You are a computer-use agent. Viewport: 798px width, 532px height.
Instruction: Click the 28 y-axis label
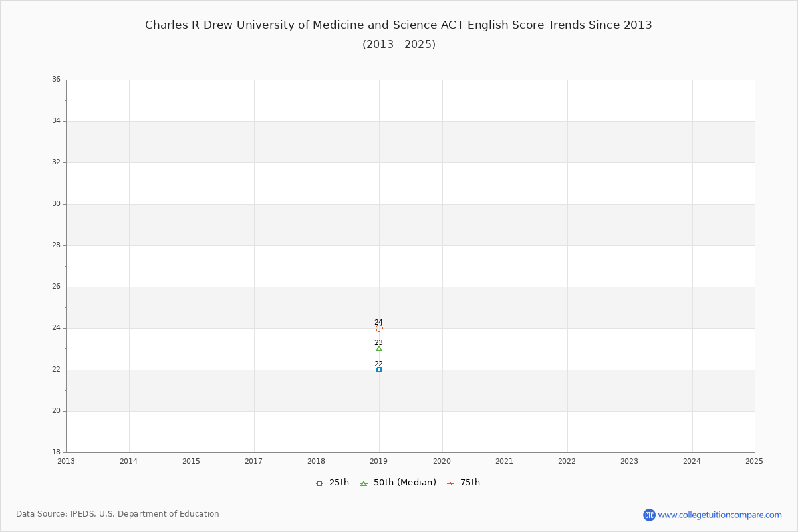(x=56, y=245)
